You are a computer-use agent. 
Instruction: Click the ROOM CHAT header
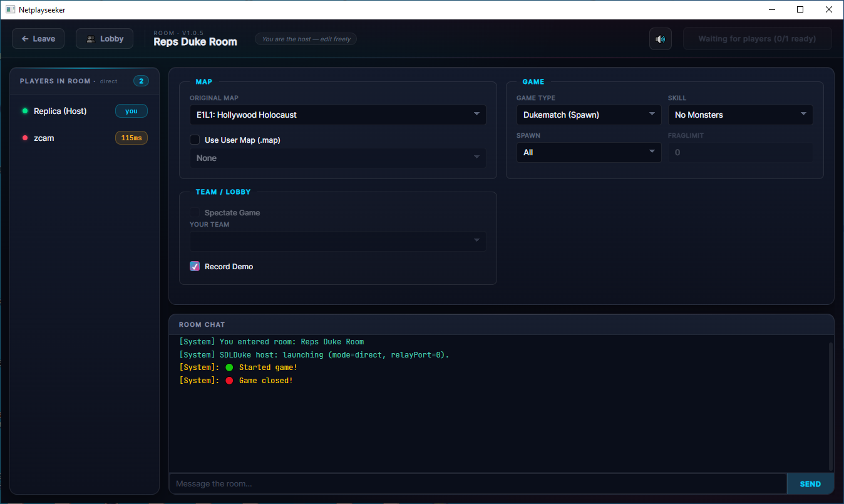point(202,325)
